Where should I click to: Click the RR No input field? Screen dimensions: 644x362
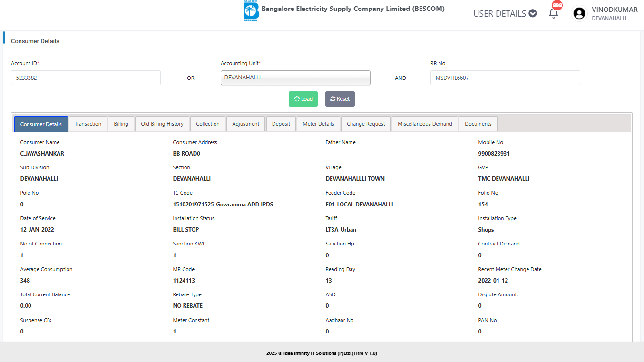[505, 78]
